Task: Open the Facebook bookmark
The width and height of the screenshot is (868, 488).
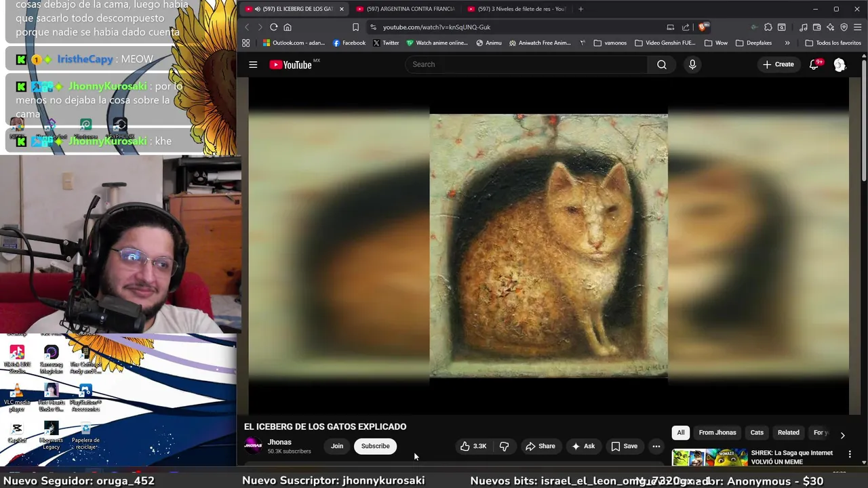Action: pyautogui.click(x=349, y=43)
